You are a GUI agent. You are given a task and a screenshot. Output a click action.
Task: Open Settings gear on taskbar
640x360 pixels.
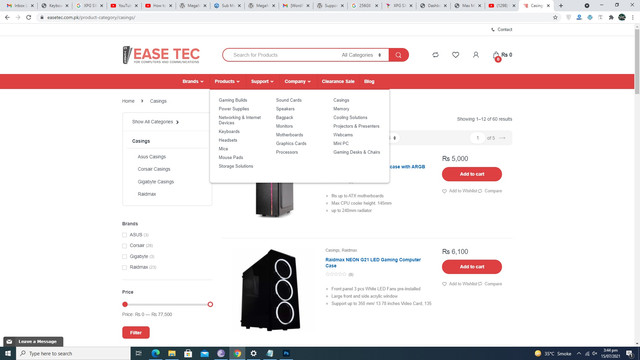[253, 353]
